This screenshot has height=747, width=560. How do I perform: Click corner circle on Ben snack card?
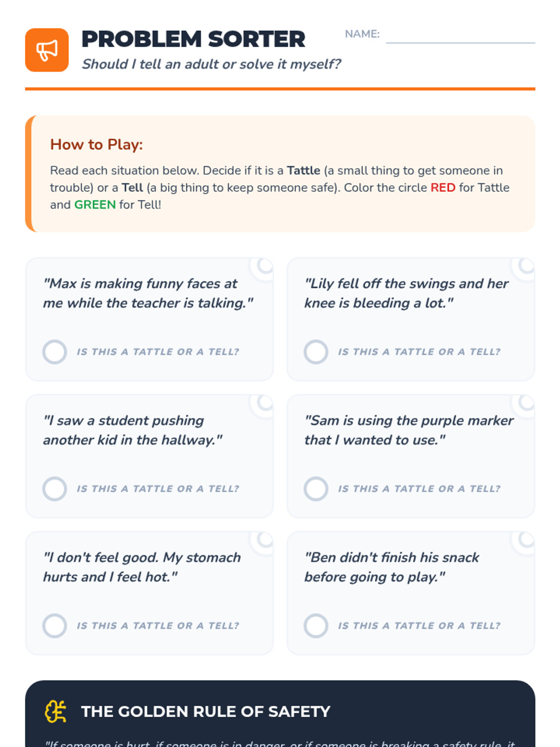pyautogui.click(x=526, y=539)
